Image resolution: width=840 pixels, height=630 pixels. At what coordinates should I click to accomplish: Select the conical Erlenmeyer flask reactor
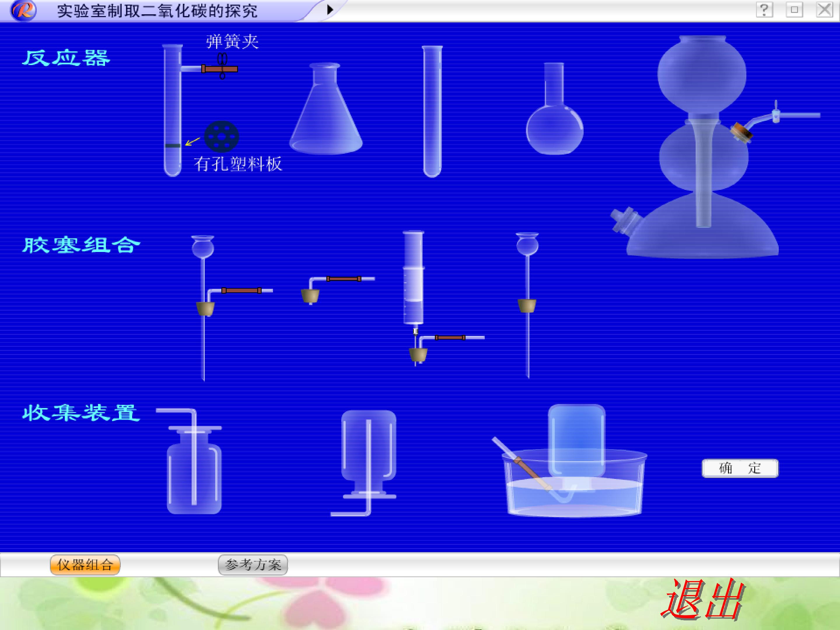pos(326,108)
